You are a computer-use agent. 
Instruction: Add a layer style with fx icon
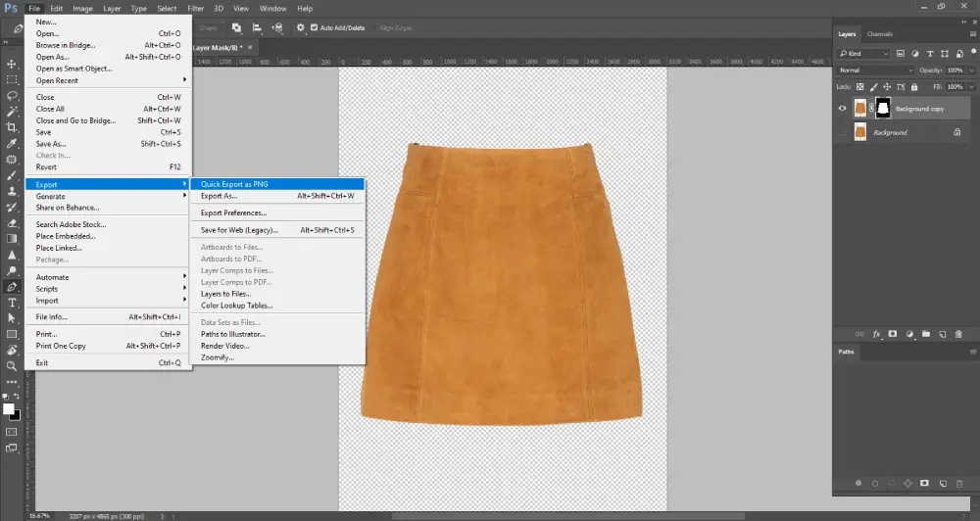(876, 334)
